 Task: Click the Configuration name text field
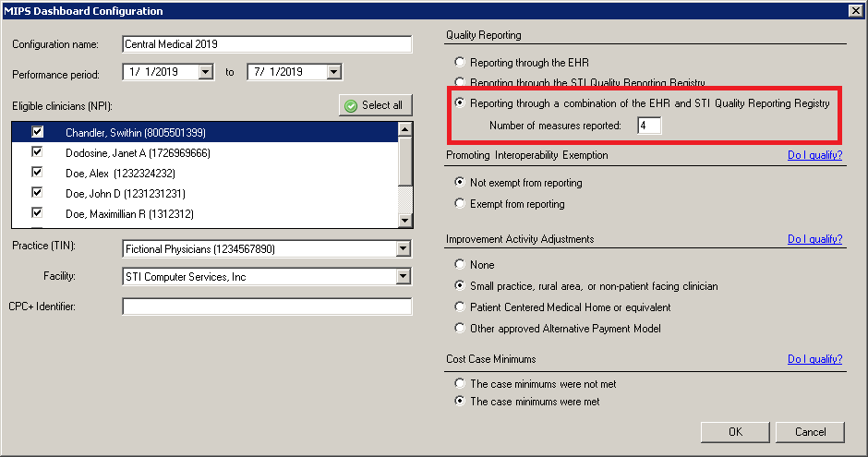tap(266, 44)
